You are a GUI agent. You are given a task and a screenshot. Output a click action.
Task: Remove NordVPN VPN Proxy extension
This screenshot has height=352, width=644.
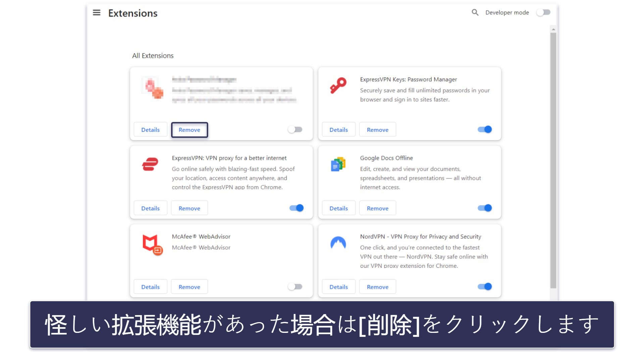point(378,287)
